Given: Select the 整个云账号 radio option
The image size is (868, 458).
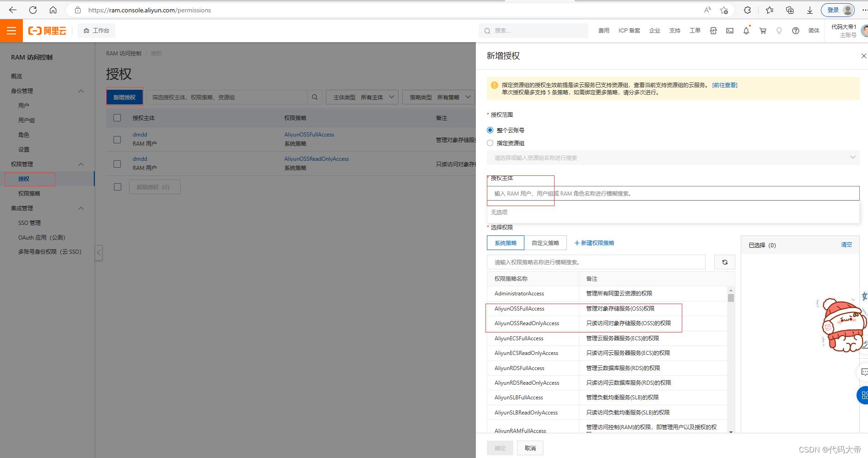Looking at the screenshot, I should click(x=490, y=130).
